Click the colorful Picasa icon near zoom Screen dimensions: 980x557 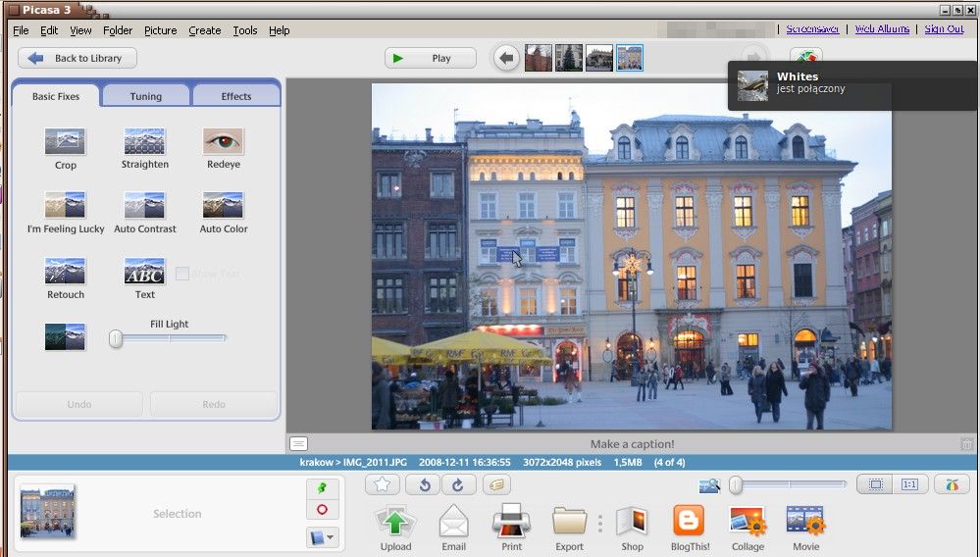952,484
